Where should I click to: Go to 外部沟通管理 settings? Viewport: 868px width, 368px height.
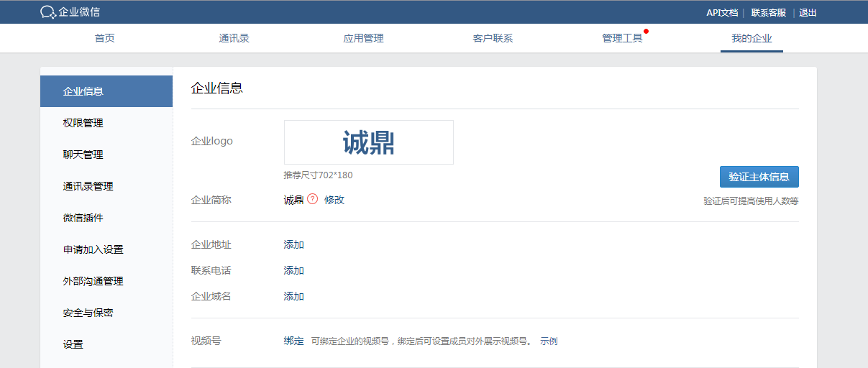pyautogui.click(x=93, y=281)
